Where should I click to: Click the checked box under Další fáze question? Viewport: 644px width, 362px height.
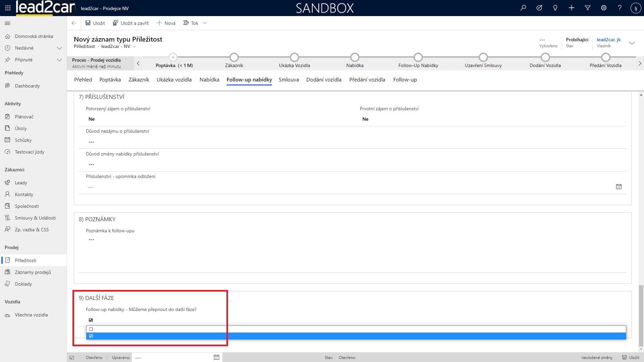tap(91, 320)
